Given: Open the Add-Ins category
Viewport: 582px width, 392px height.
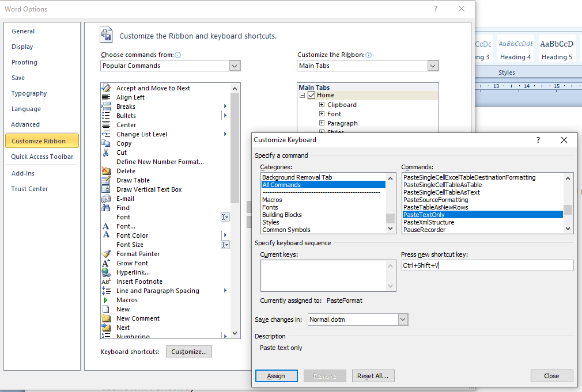Looking at the screenshot, I should [23, 173].
